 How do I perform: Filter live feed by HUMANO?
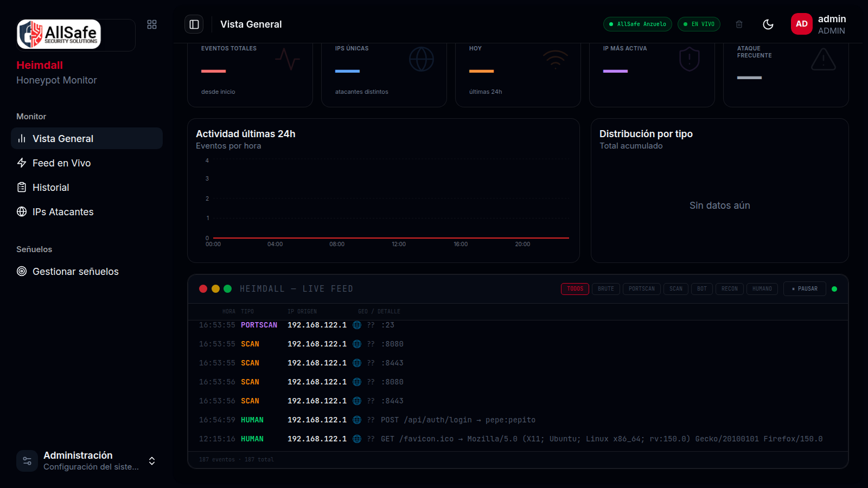pos(762,289)
